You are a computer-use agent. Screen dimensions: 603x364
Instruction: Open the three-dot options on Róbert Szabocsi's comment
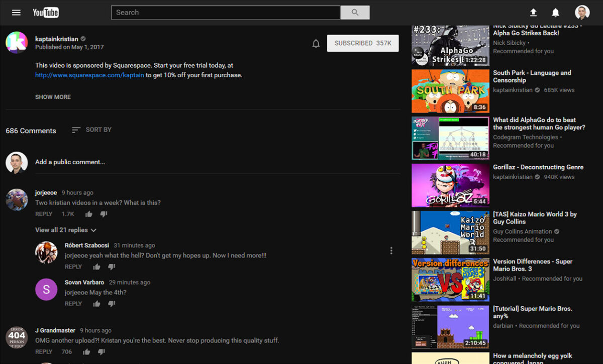pyautogui.click(x=391, y=250)
